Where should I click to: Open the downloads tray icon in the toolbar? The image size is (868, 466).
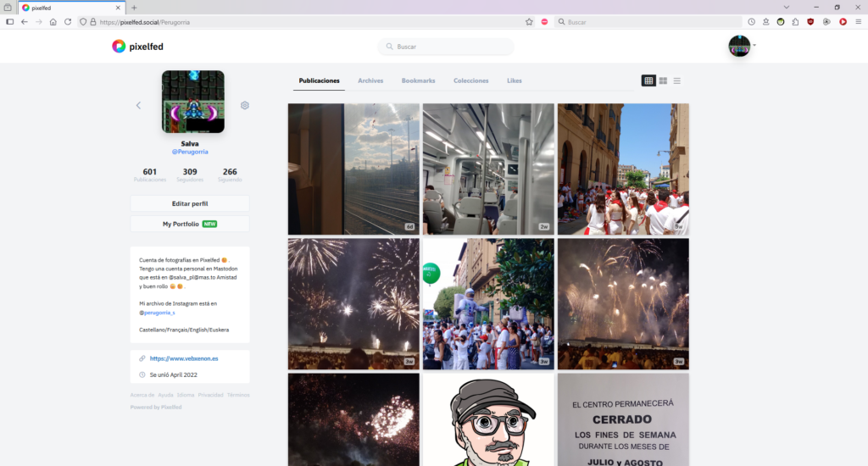(766, 22)
